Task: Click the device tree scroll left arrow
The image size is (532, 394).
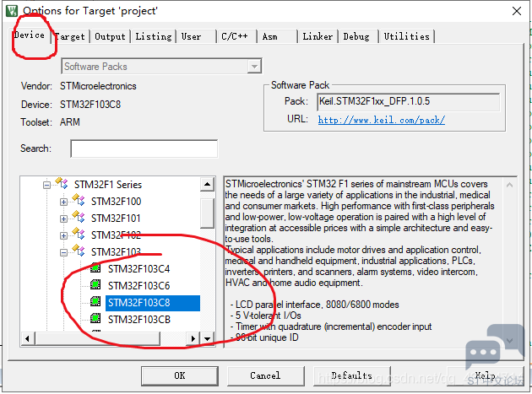Action: pos(28,338)
